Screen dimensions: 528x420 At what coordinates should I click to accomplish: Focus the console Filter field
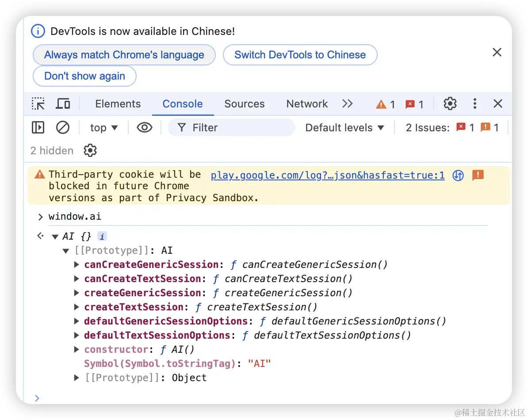click(231, 128)
